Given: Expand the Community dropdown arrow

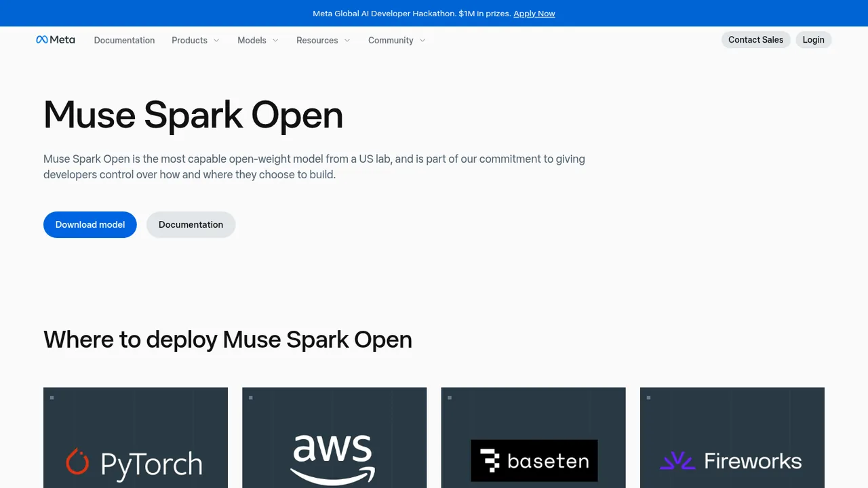Looking at the screenshot, I should (x=422, y=41).
